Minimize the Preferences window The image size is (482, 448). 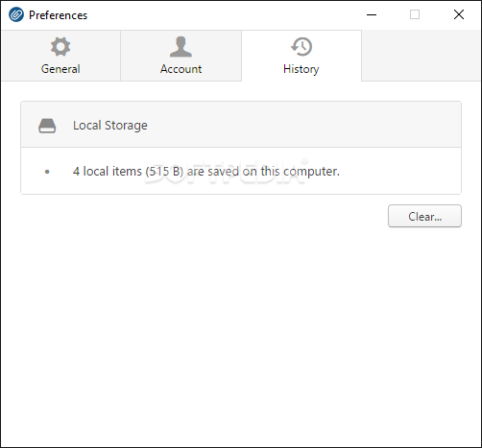click(x=372, y=14)
